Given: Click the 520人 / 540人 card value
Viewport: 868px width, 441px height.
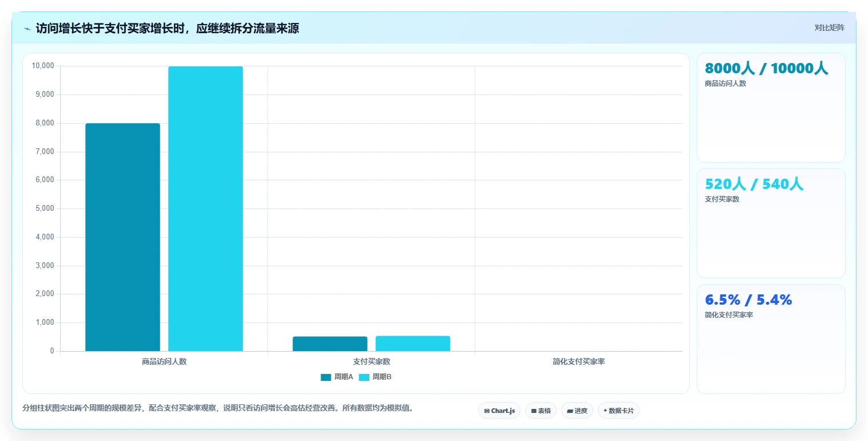Looking at the screenshot, I should [x=754, y=184].
